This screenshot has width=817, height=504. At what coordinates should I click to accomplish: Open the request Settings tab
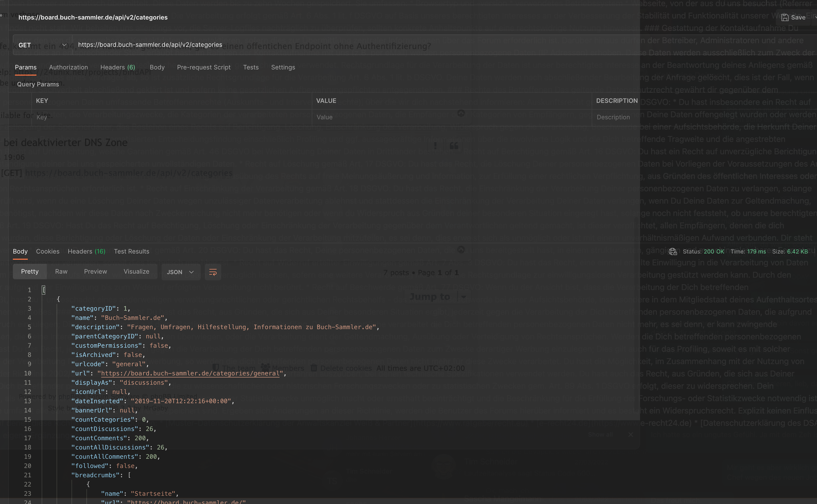[x=283, y=67]
